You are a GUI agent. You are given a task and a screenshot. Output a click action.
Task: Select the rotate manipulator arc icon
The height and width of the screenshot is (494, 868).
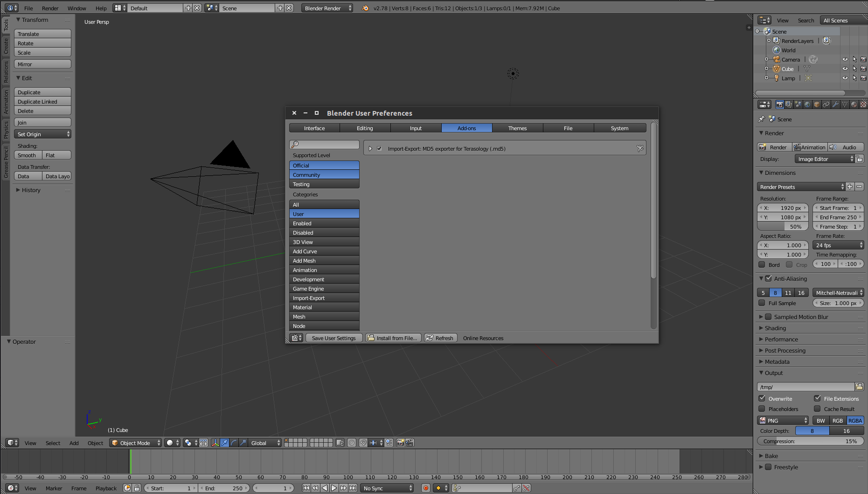[x=234, y=443]
